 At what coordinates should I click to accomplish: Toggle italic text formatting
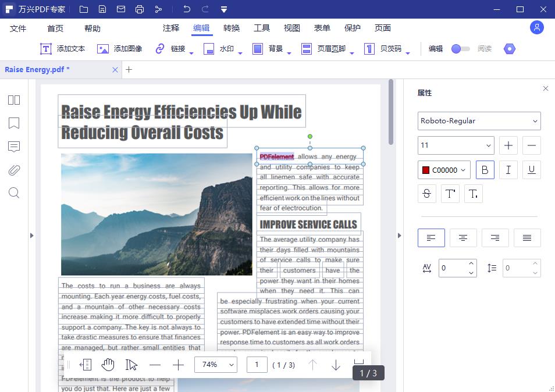[x=508, y=170]
